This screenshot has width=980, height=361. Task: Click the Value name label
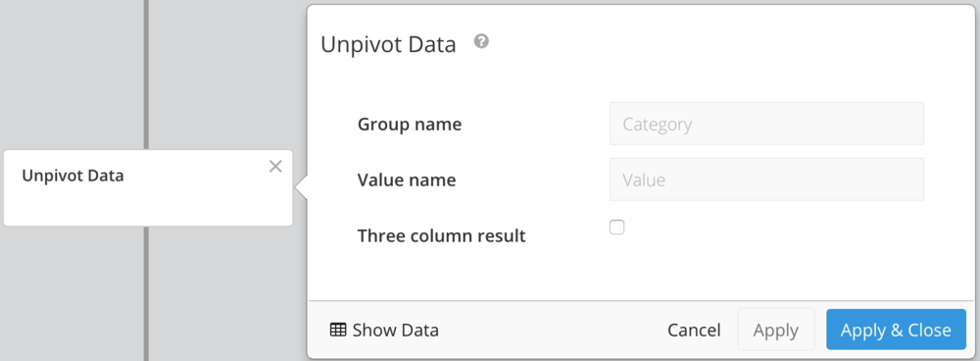407,180
